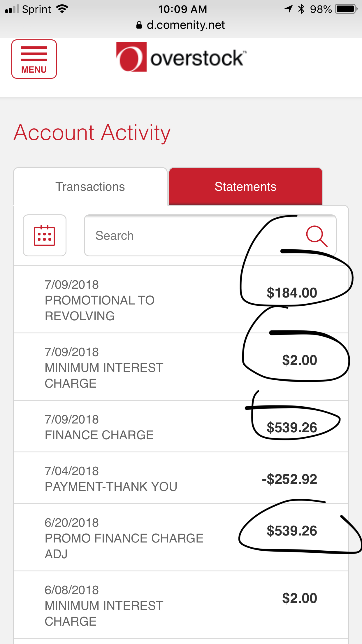Tap the Overstock logo
This screenshot has width=362, height=644.
point(181,57)
